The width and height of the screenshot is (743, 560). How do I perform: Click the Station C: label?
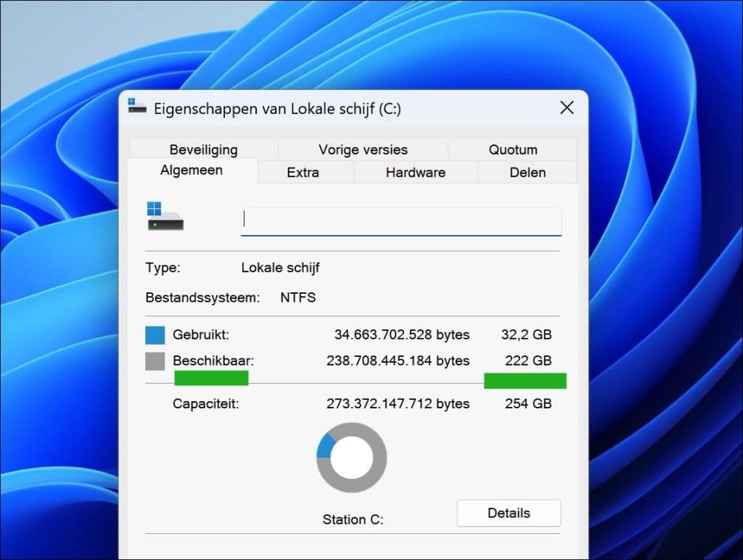353,519
